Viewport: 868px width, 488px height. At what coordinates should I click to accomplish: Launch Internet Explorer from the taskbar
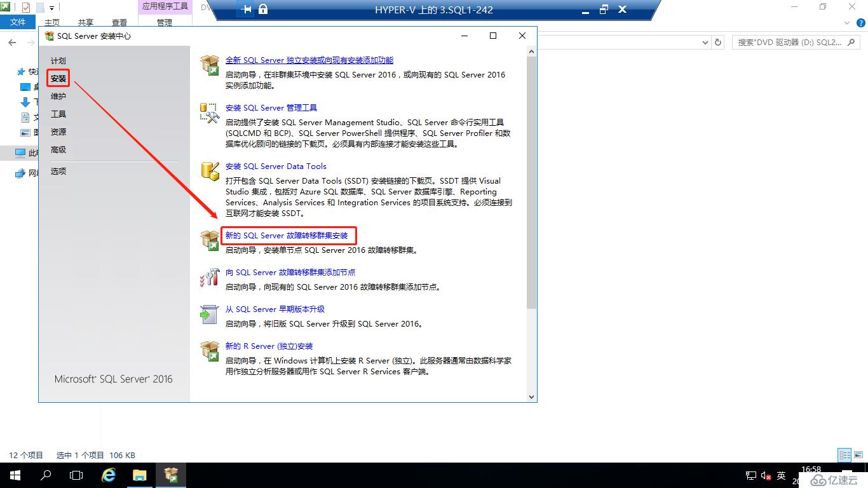click(109, 475)
